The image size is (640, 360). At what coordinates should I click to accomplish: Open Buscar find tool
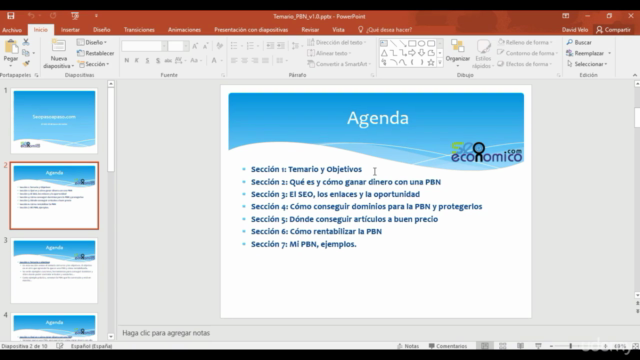click(579, 42)
